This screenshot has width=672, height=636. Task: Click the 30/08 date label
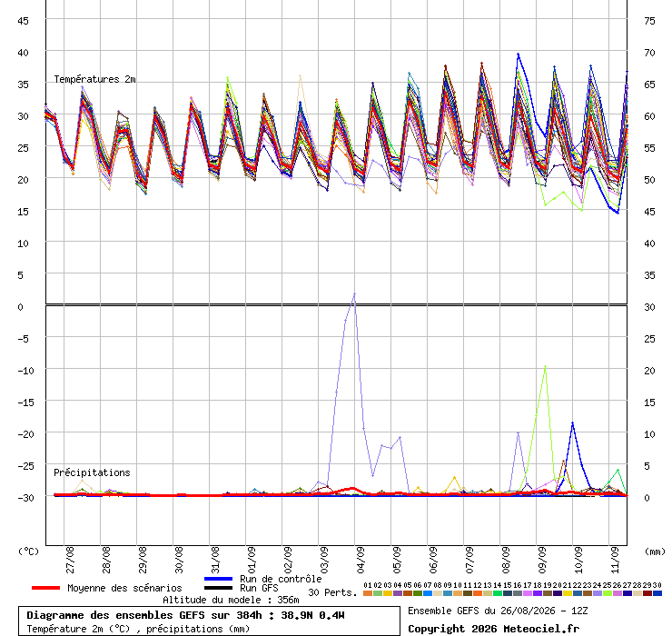coord(179,560)
